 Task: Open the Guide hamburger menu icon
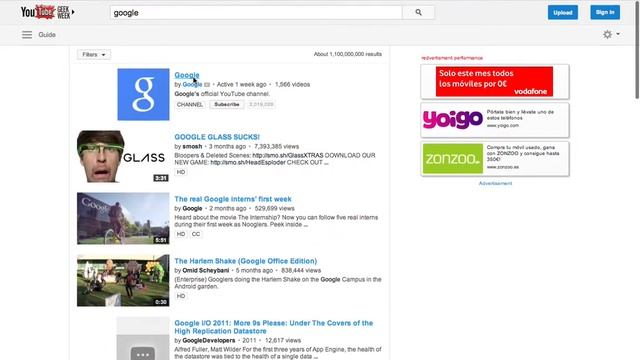point(27,35)
